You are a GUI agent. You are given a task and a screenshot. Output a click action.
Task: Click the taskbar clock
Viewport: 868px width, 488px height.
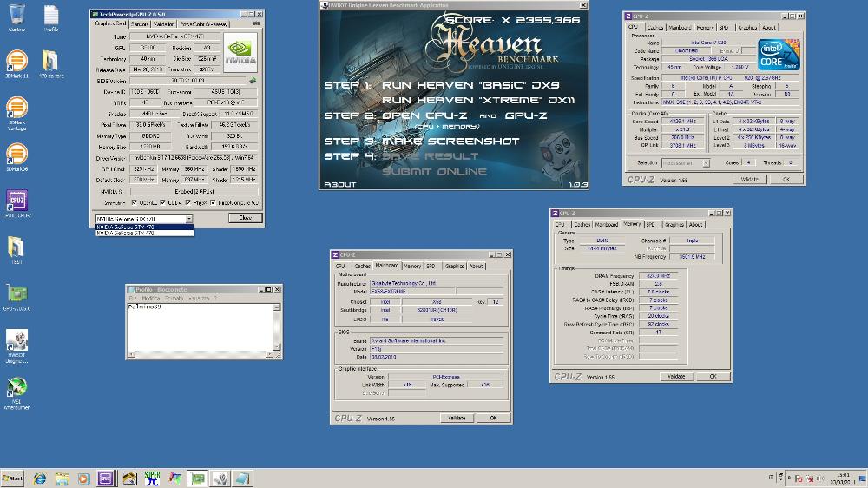pos(843,478)
